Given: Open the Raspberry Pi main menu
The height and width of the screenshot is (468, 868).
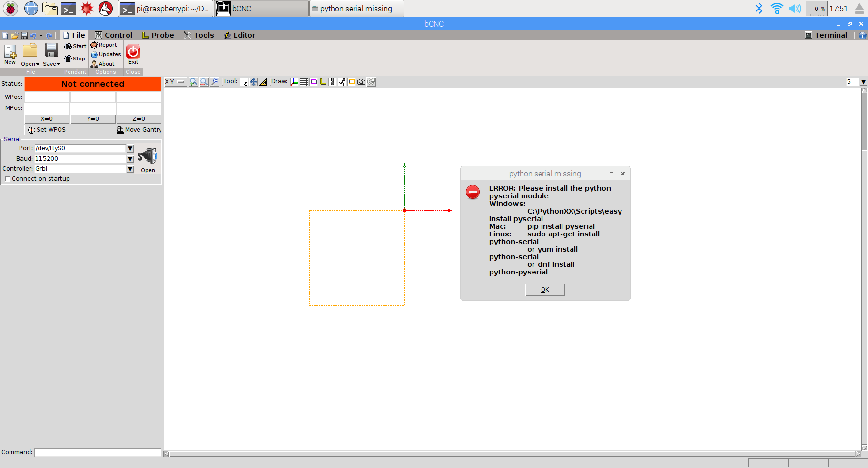Looking at the screenshot, I should [10, 9].
